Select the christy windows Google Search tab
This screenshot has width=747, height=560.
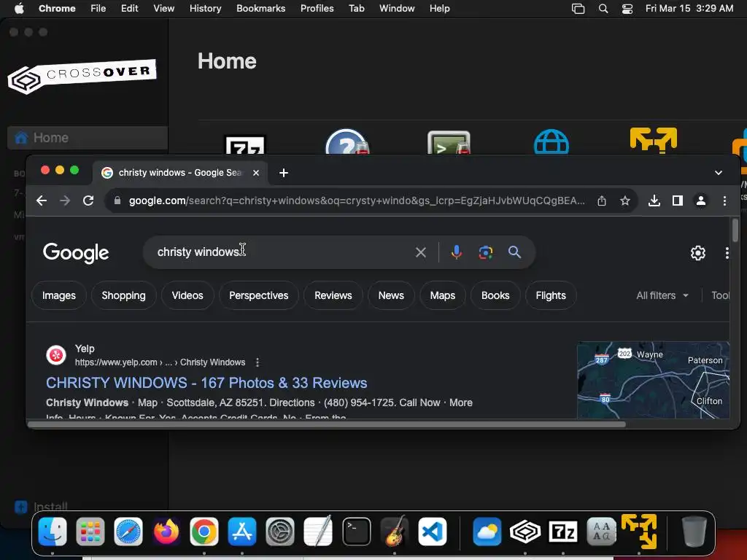click(180, 173)
